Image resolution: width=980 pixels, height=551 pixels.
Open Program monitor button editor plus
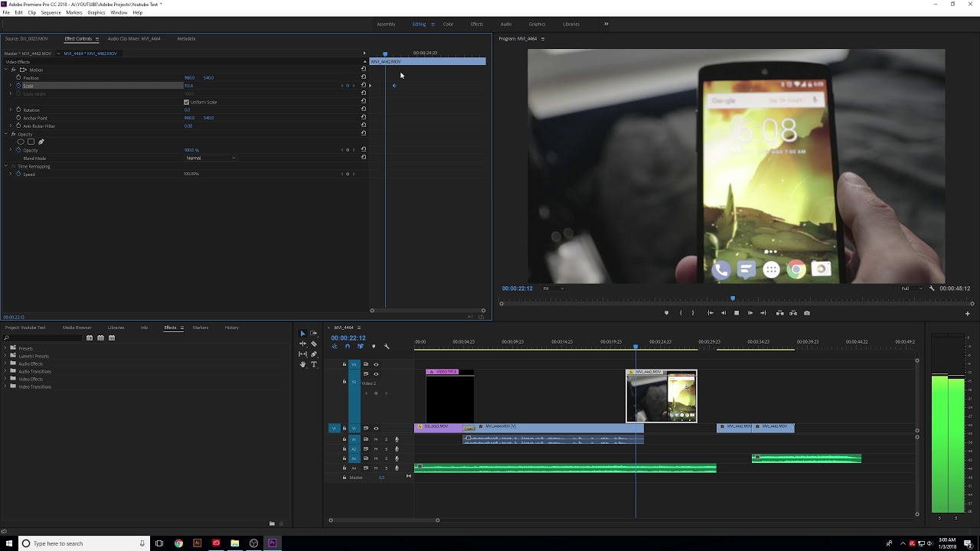coord(968,314)
